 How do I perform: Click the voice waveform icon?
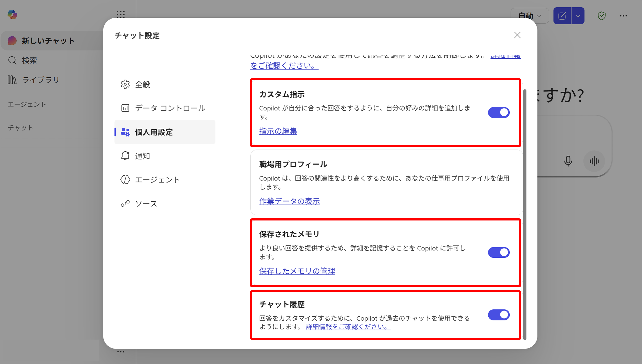[x=594, y=161]
